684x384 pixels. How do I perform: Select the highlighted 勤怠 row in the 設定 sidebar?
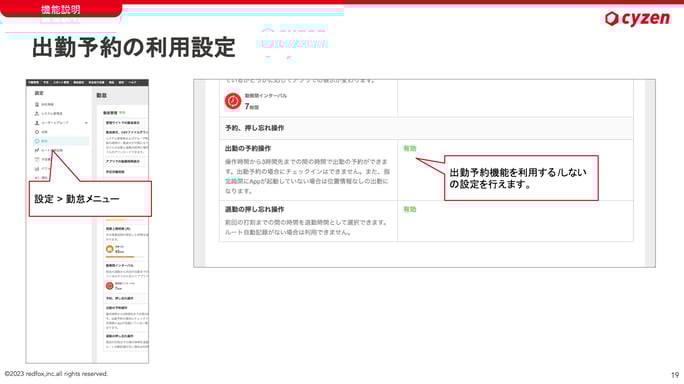61,141
